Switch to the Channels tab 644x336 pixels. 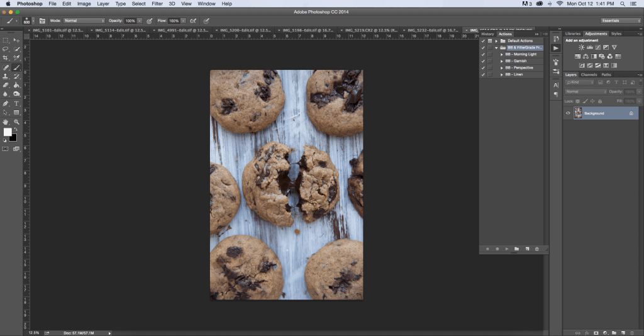click(589, 74)
